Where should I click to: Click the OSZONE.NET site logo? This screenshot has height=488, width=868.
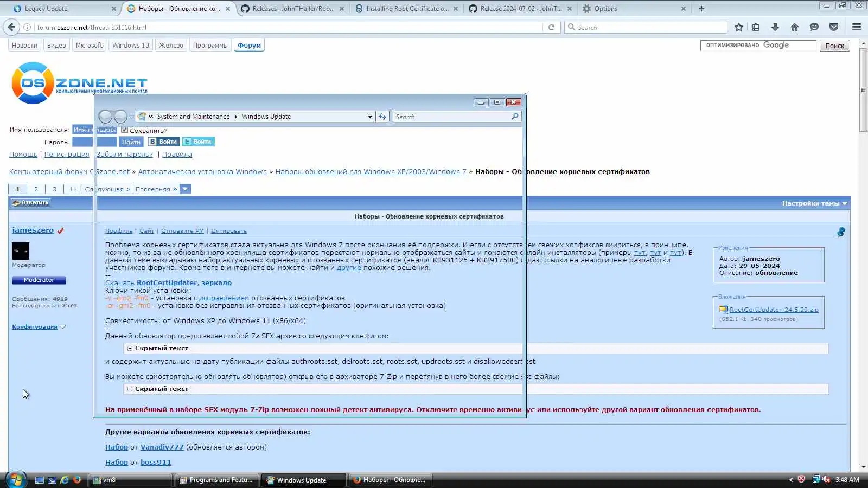(79, 83)
